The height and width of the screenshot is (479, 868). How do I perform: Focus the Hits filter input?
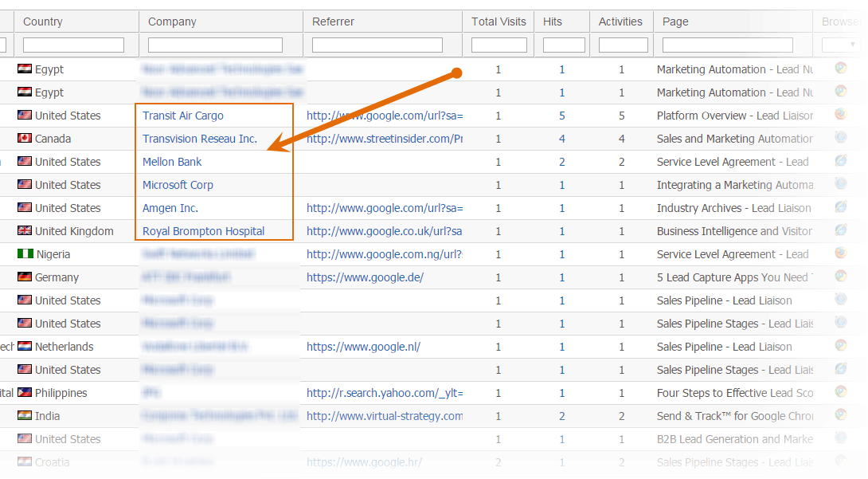click(564, 45)
